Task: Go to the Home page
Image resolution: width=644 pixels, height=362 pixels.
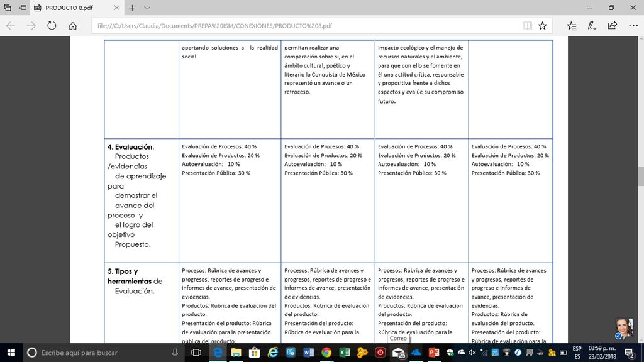Action: [x=73, y=25]
